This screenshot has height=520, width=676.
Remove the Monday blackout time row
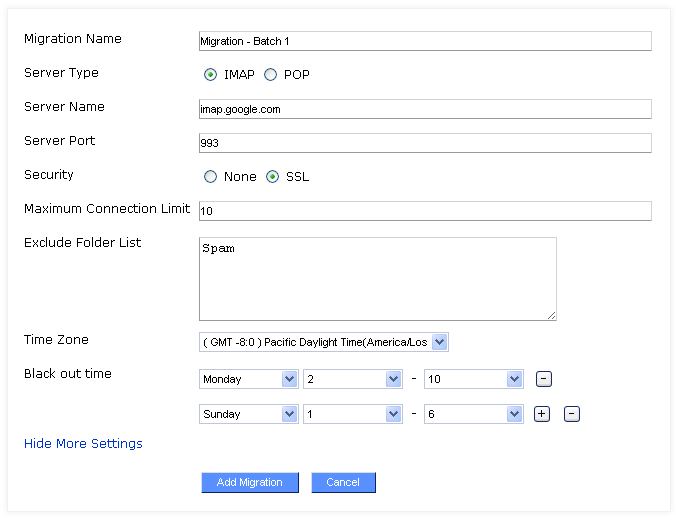point(543,379)
